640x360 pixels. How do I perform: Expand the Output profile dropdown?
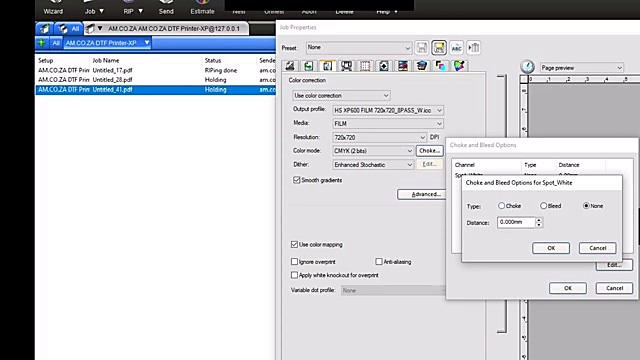pyautogui.click(x=388, y=110)
